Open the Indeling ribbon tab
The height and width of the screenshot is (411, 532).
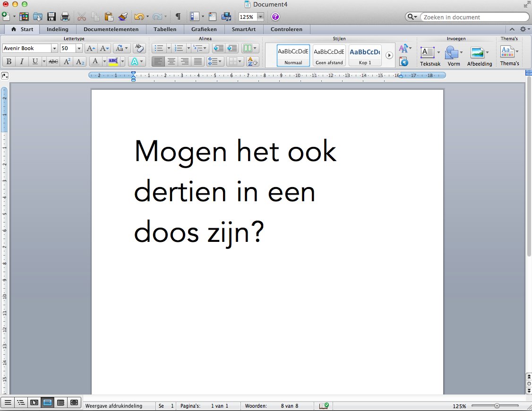[57, 29]
